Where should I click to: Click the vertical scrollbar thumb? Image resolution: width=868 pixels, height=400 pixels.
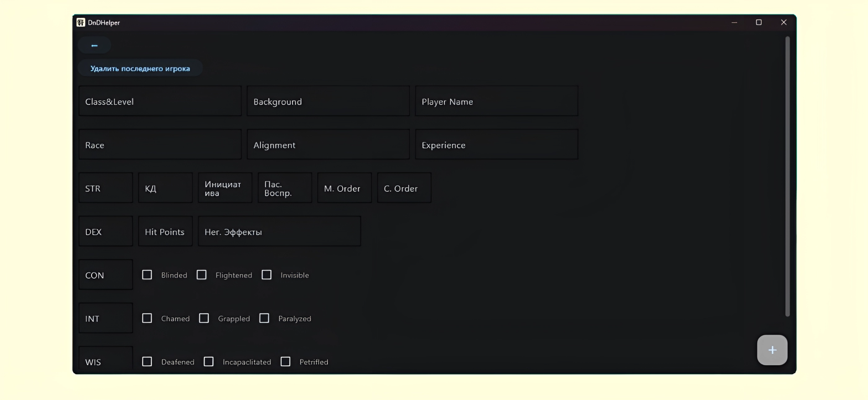coord(787,176)
